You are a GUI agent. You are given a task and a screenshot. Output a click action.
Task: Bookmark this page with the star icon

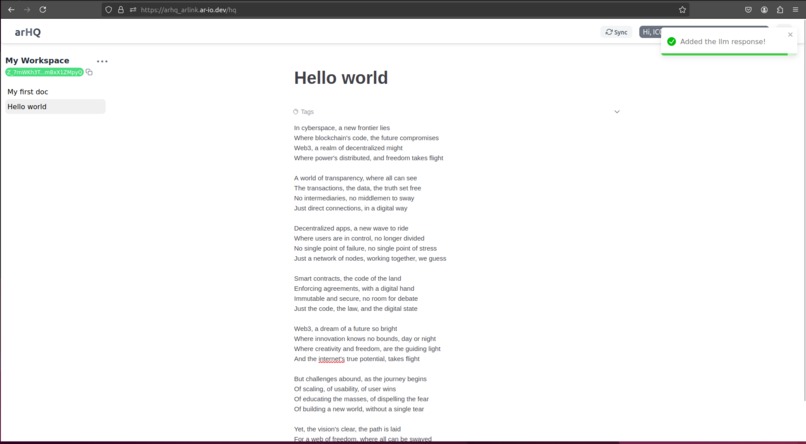[682, 9]
